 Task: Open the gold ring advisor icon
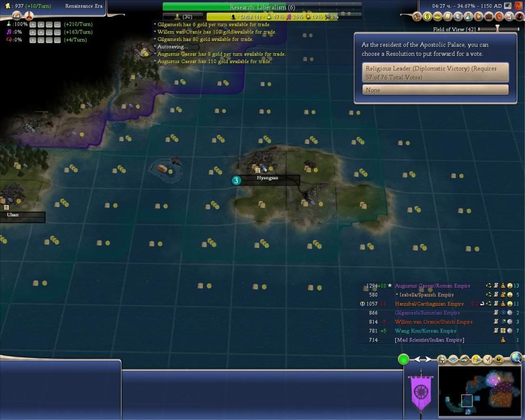pyautogui.click(x=437, y=16)
